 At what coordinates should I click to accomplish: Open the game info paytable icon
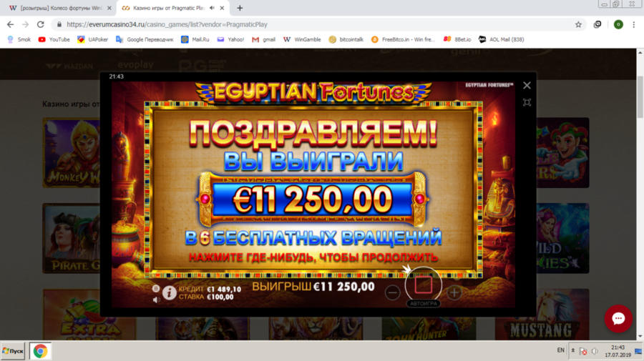[169, 292]
